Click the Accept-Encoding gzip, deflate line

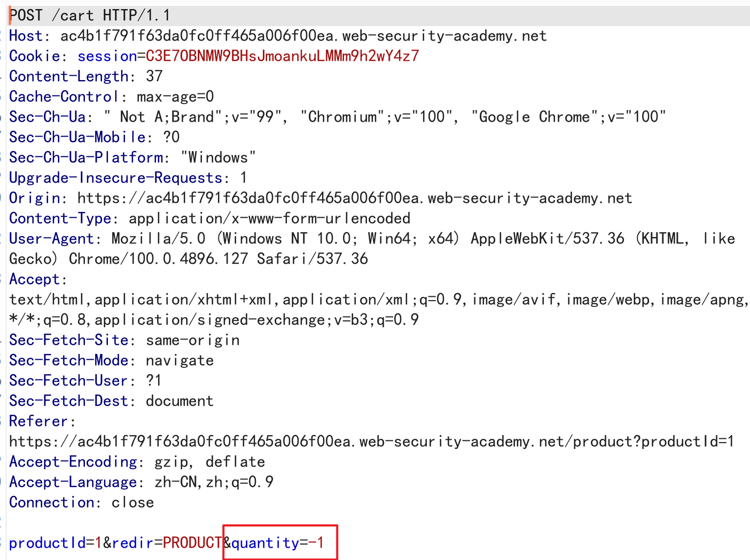click(x=137, y=462)
